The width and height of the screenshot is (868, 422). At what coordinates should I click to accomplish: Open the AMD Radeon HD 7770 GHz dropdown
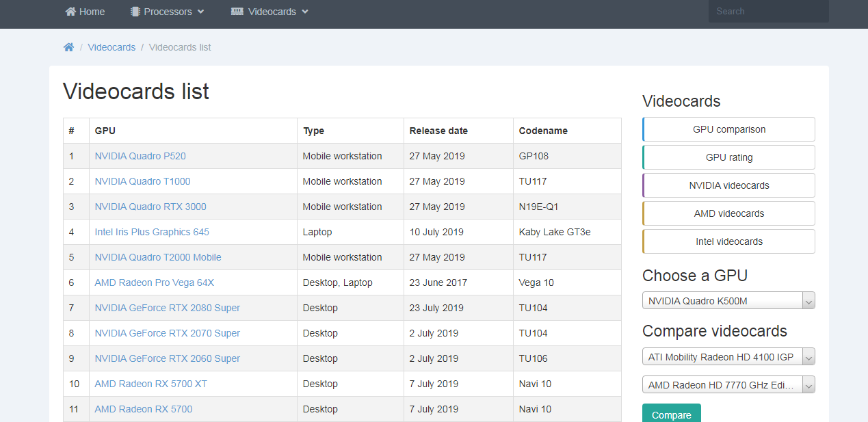(728, 385)
